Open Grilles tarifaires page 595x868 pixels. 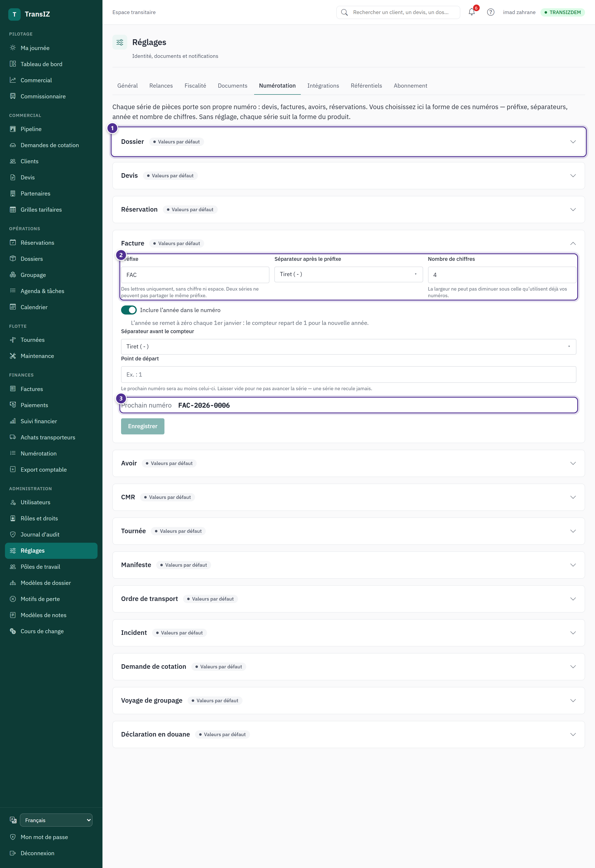coord(51,210)
